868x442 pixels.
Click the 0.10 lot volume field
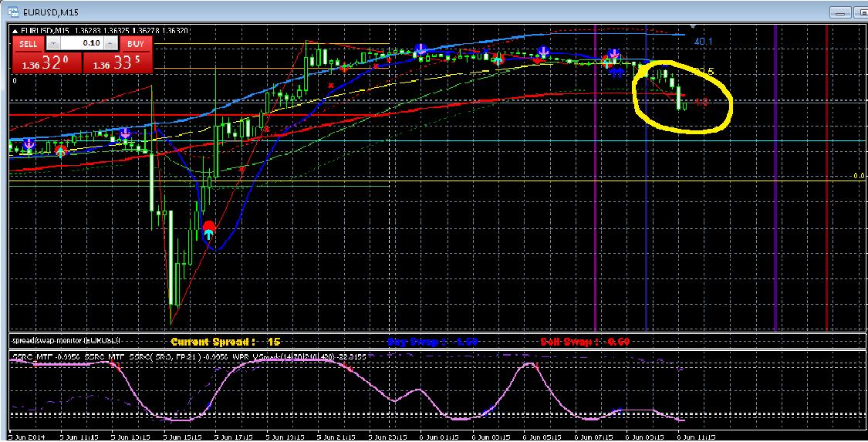coord(81,44)
